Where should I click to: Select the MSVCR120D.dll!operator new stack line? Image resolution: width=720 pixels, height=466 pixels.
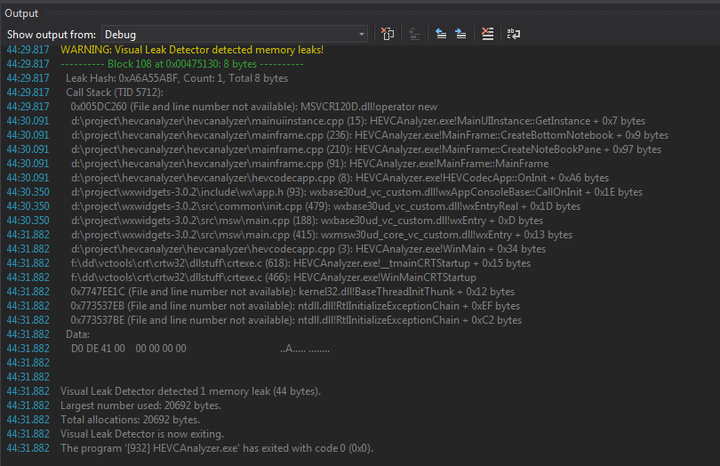(254, 107)
